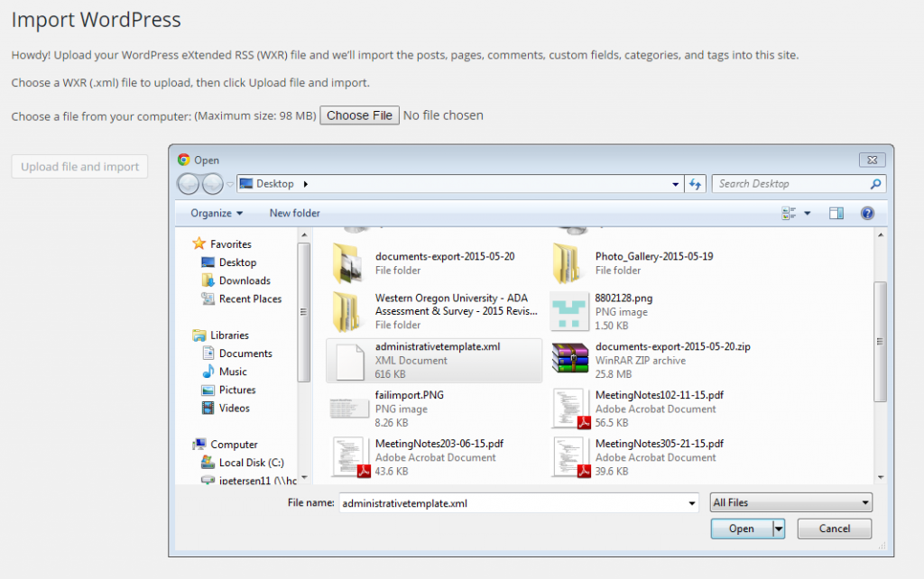The width and height of the screenshot is (924, 579).
Task: Click file list scroll up arrow
Action: point(881,235)
